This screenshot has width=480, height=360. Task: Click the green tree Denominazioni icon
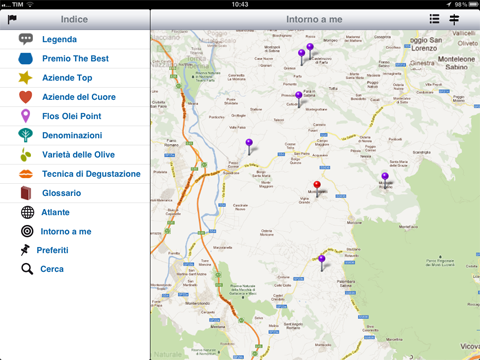[x=25, y=135]
